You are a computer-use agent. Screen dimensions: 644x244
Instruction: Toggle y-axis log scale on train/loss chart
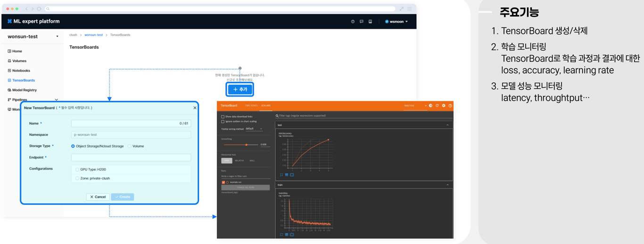click(x=287, y=235)
